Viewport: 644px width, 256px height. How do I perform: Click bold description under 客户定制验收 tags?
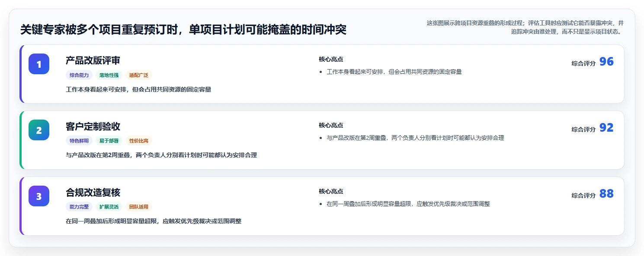point(161,155)
